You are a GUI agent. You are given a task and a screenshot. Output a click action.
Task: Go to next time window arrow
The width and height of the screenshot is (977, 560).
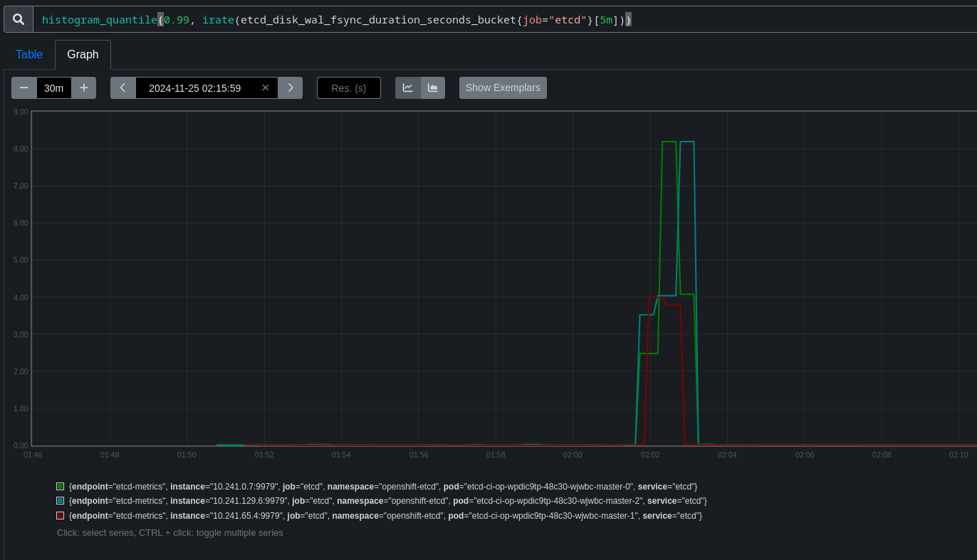pyautogui.click(x=290, y=88)
